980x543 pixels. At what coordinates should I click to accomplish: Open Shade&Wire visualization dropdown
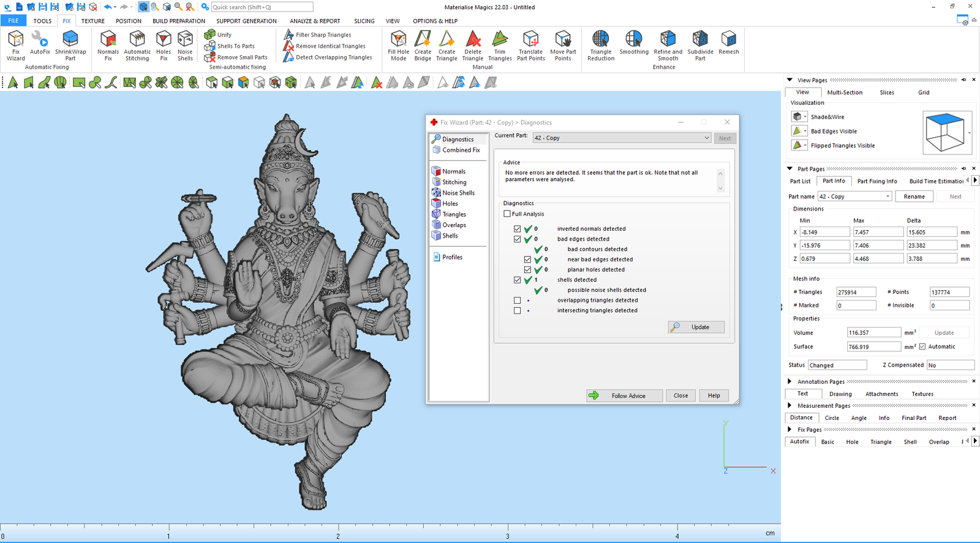click(x=805, y=117)
